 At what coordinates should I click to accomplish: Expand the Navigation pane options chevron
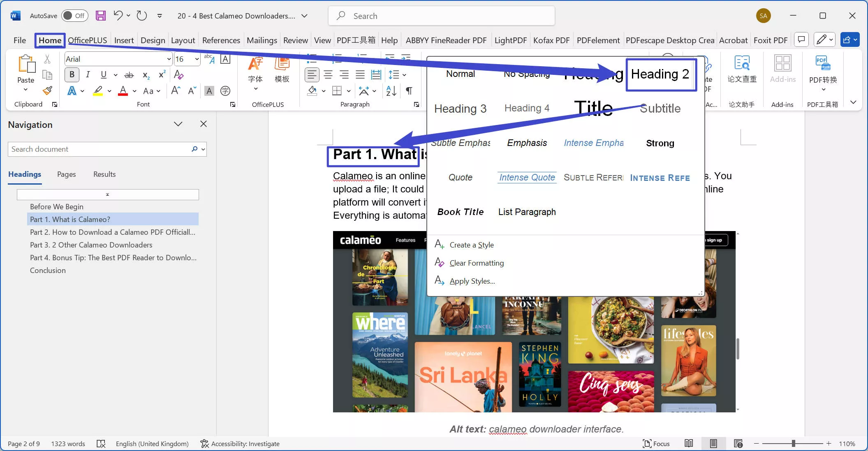pos(178,124)
